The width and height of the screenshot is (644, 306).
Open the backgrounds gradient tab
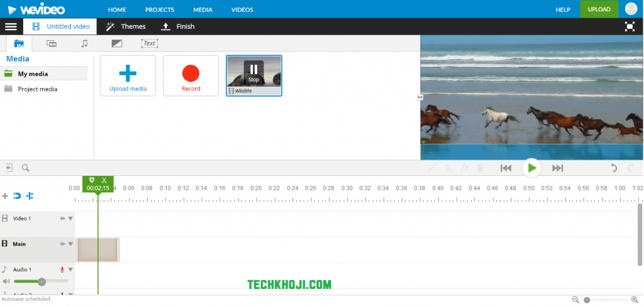[116, 43]
